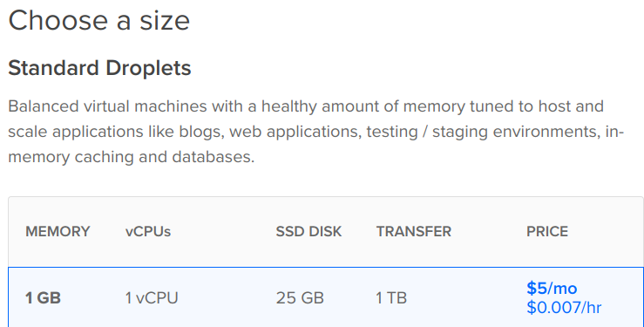Click the $5/mo monthly price
The image size is (644, 327).
click(x=552, y=289)
